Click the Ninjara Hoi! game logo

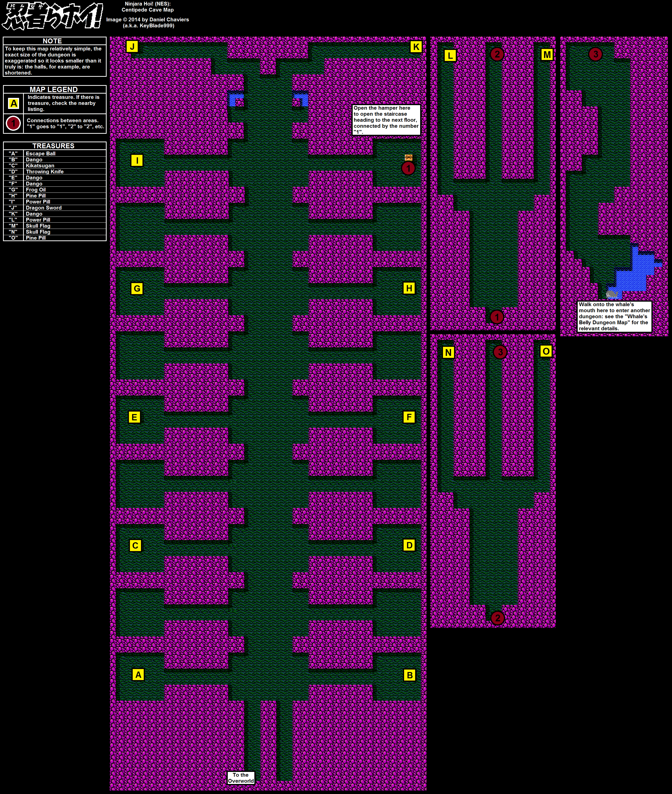(x=52, y=16)
